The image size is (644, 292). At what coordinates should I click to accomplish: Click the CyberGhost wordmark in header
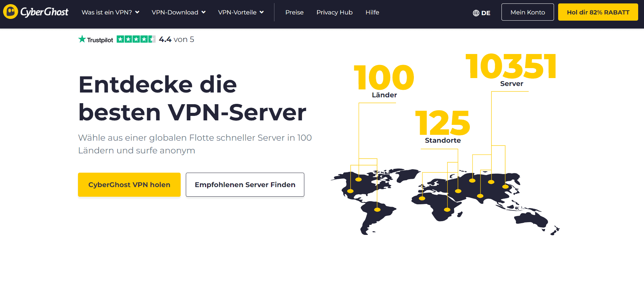44,12
